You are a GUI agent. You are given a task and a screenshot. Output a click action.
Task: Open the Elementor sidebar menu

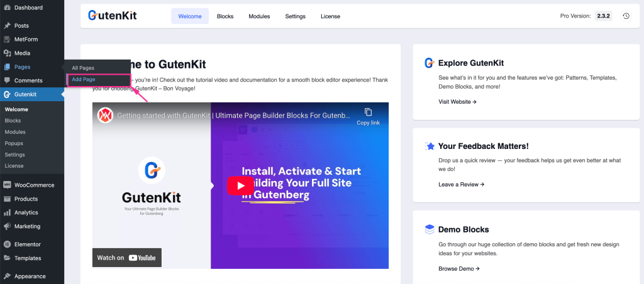click(27, 244)
